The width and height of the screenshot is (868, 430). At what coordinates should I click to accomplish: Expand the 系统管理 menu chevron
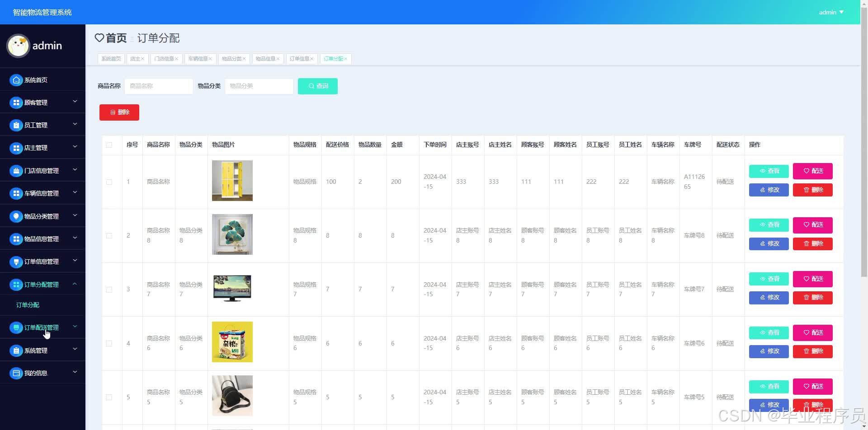coord(75,349)
